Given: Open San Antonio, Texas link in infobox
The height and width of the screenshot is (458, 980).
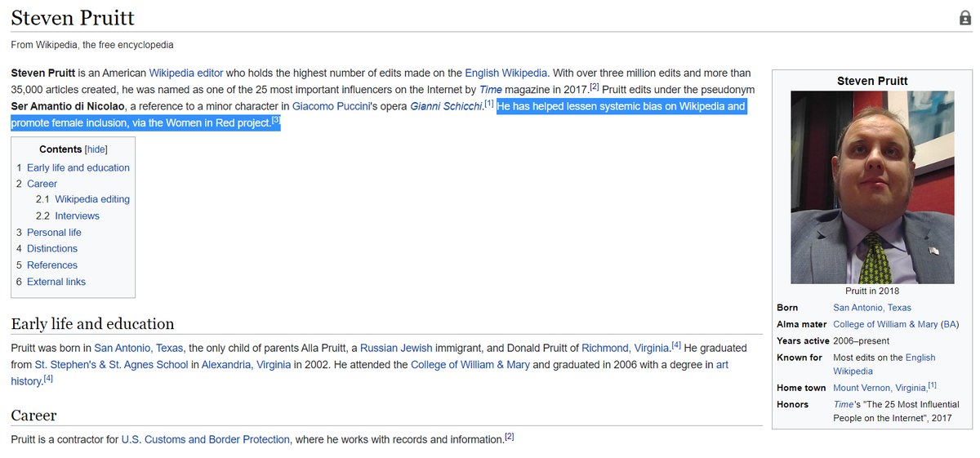Looking at the screenshot, I should (872, 308).
